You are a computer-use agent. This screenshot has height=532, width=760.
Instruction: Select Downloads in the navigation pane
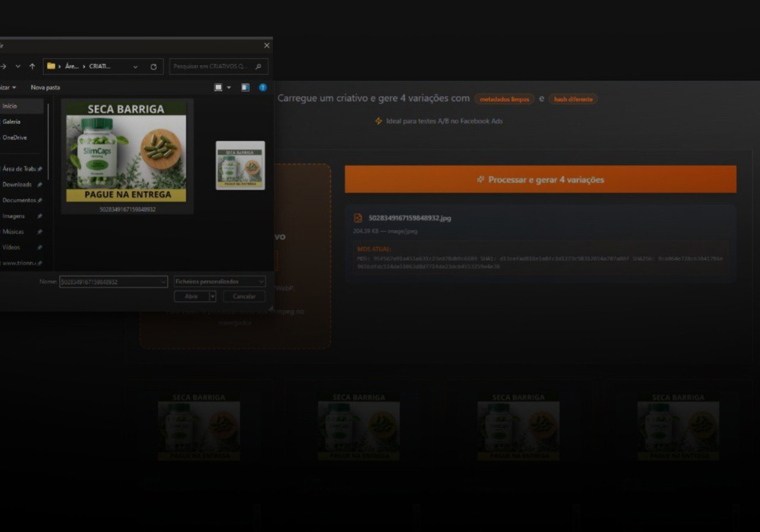(17, 185)
